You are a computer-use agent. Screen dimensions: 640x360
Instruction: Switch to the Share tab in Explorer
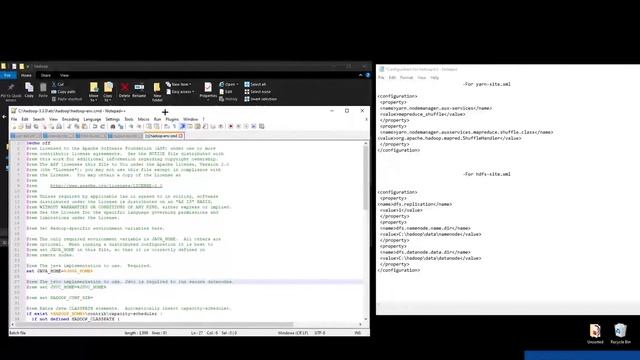(x=46, y=76)
